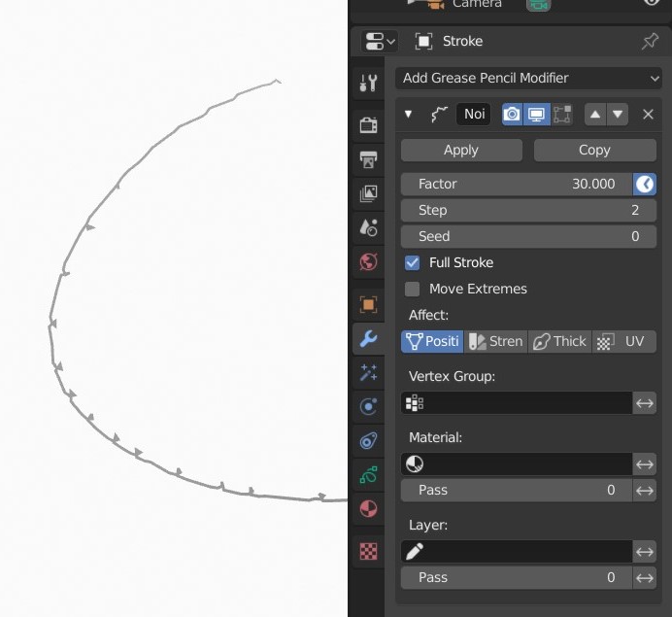Select the Modifiers wrench tab
This screenshot has width=672, height=617.
point(368,339)
